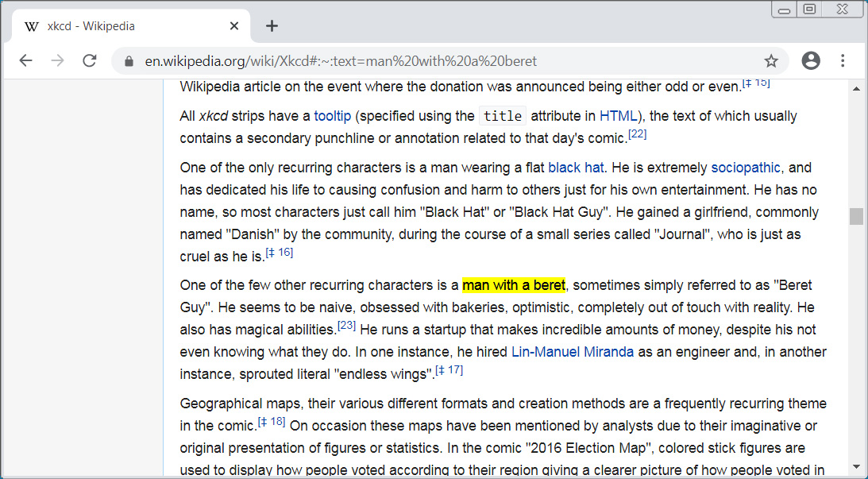Open the Chrome three-dot menu
Viewport: 868px width, 479px height.
click(843, 61)
